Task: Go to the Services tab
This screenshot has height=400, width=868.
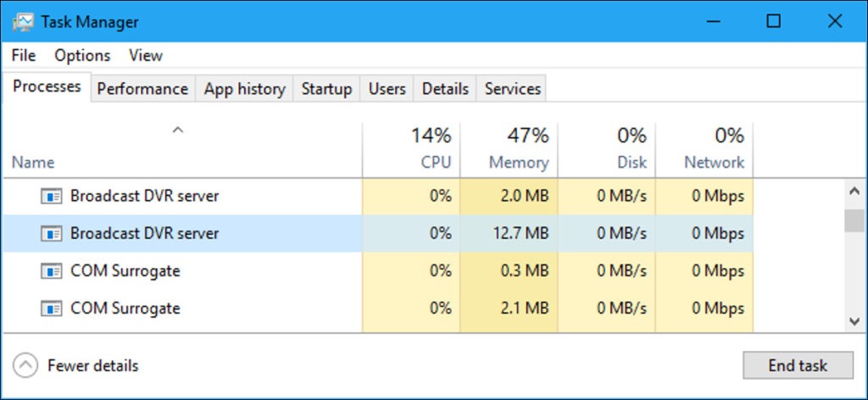Action: (x=512, y=89)
